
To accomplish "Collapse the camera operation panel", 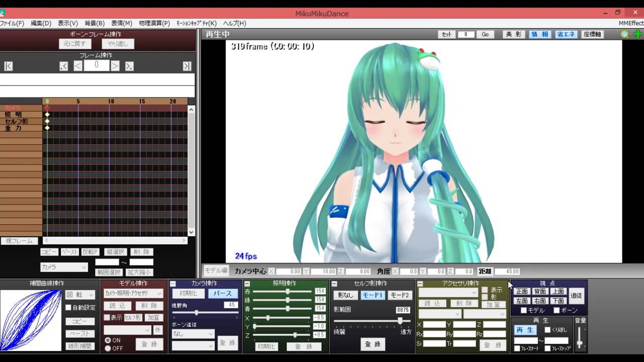I will click(x=173, y=284).
